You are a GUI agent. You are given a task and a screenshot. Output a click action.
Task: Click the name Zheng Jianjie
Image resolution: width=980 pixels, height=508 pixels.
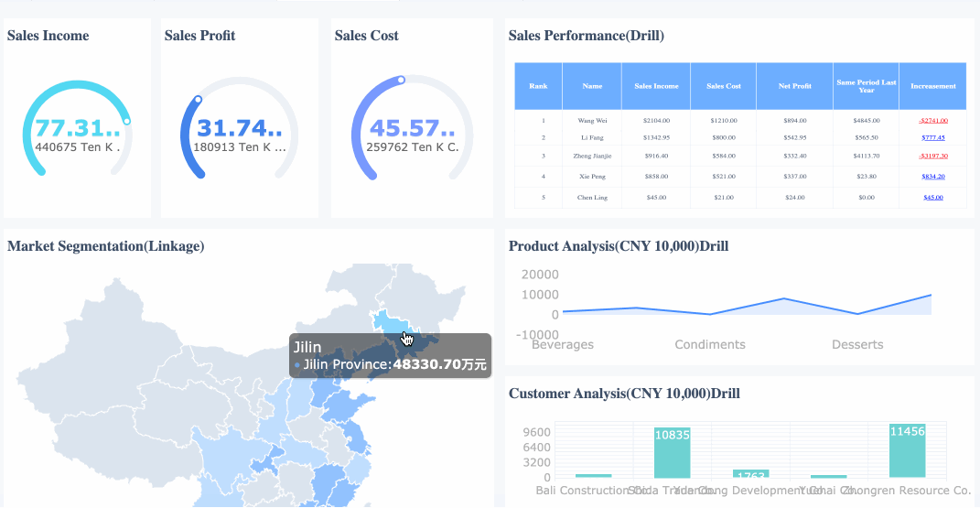coord(592,157)
